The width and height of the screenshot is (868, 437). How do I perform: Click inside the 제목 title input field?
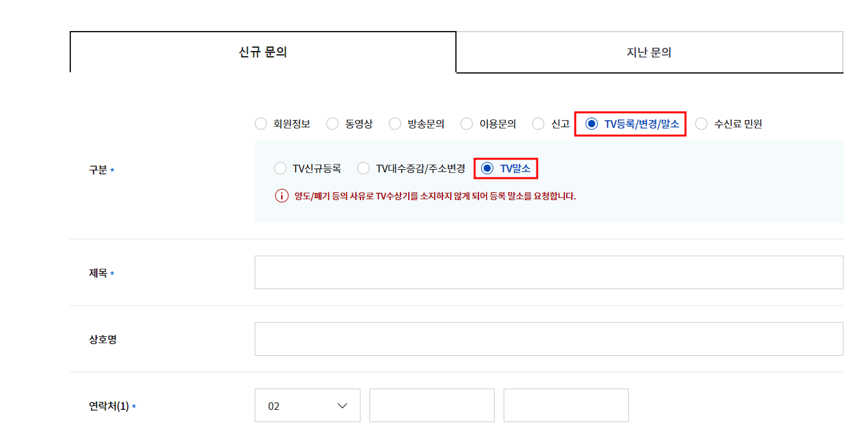click(x=549, y=272)
